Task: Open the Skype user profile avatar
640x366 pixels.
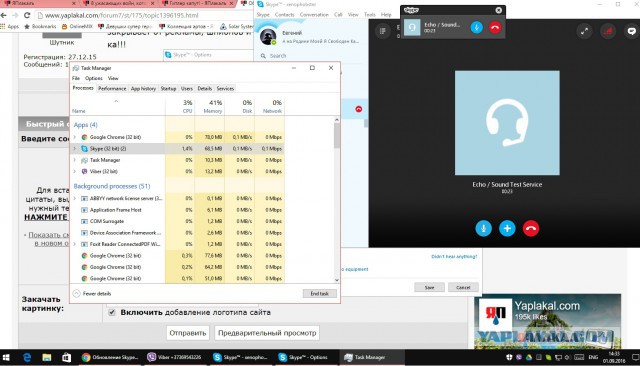Action: tap(268, 37)
